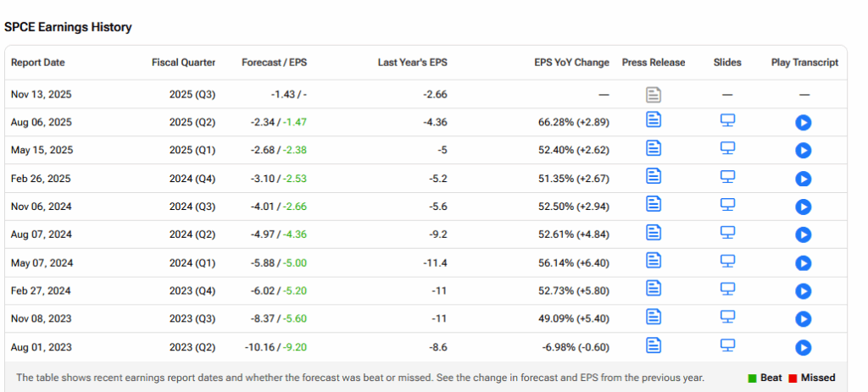Play transcript for Feb 26, 2025 report
The width and height of the screenshot is (868, 392).
pos(804,178)
